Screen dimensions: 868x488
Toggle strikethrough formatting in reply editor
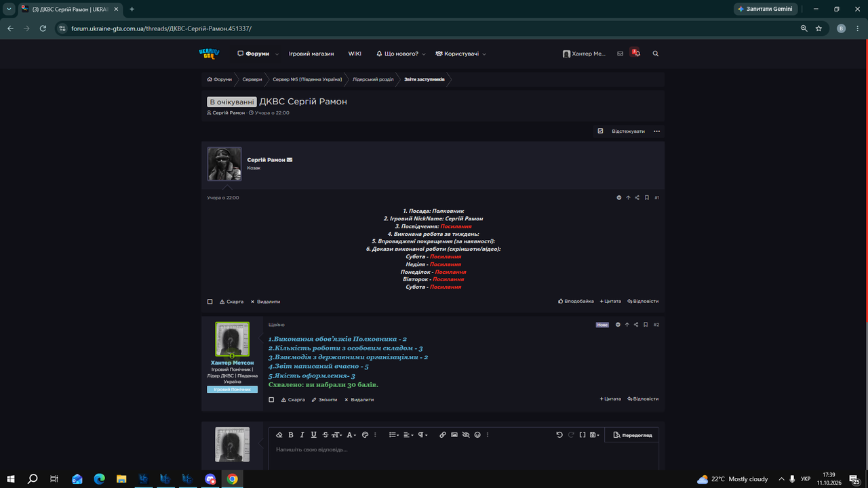[325, 434]
